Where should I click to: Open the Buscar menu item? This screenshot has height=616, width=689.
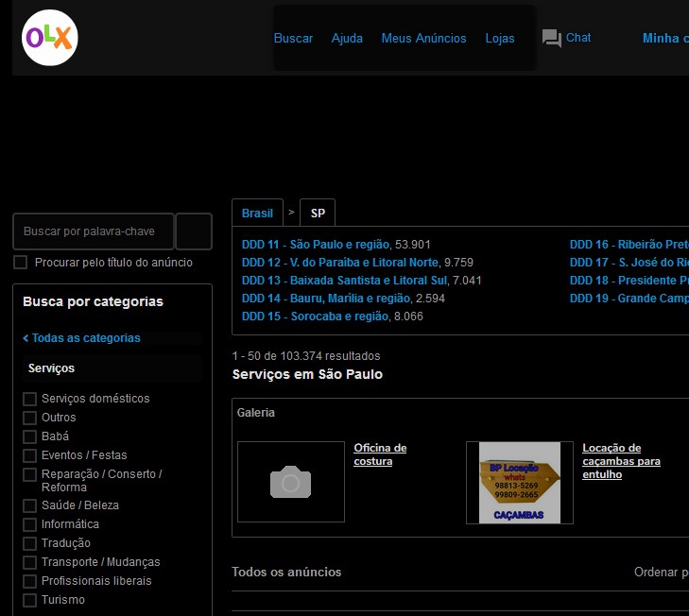click(293, 38)
